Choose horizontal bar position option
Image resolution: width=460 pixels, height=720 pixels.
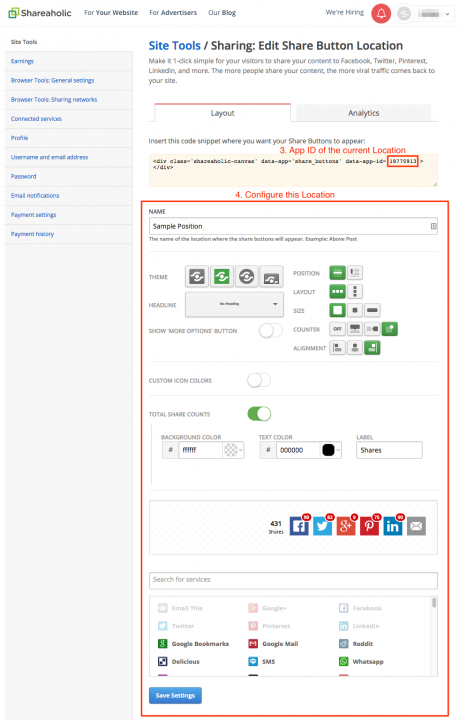pos(337,273)
